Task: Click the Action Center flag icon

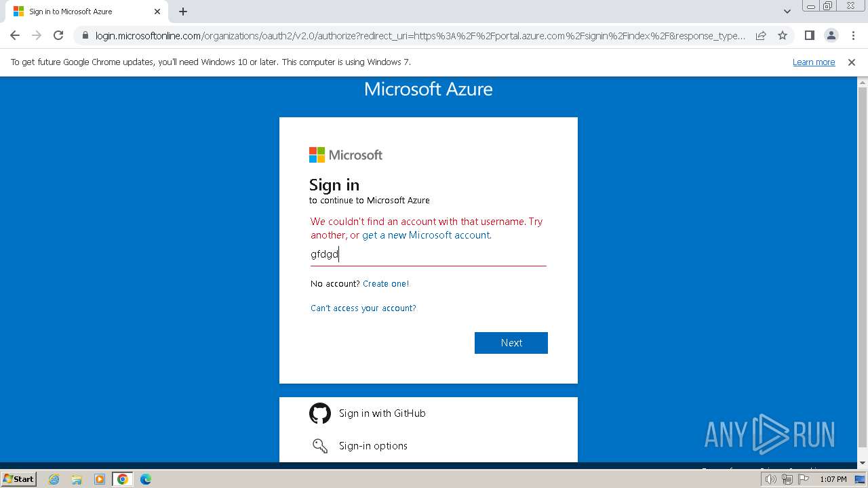Action: [x=804, y=479]
